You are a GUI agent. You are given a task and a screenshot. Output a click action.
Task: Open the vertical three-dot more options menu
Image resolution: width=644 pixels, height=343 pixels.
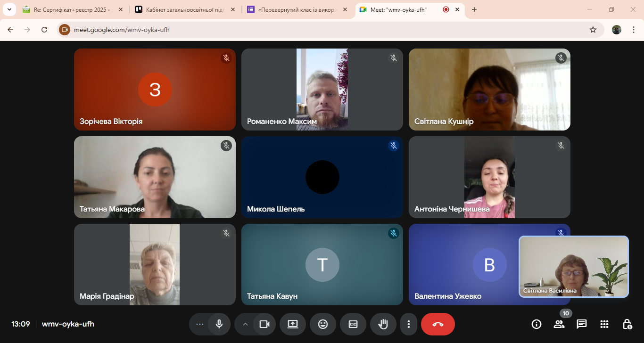[409, 324]
